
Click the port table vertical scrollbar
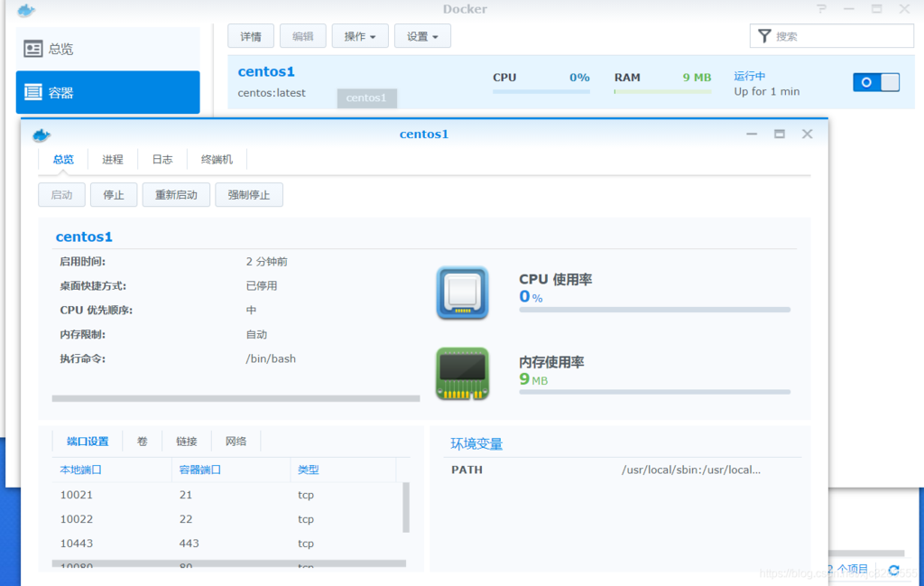[x=406, y=507]
